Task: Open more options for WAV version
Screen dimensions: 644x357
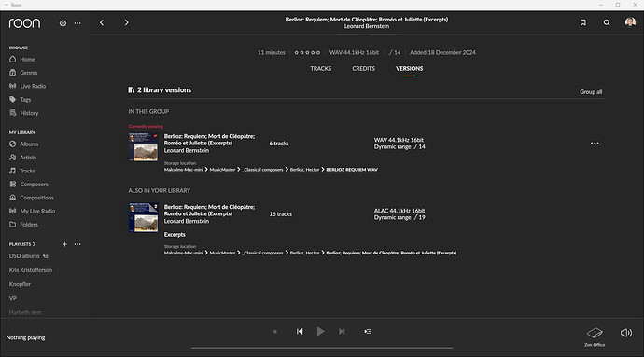Action: click(595, 144)
